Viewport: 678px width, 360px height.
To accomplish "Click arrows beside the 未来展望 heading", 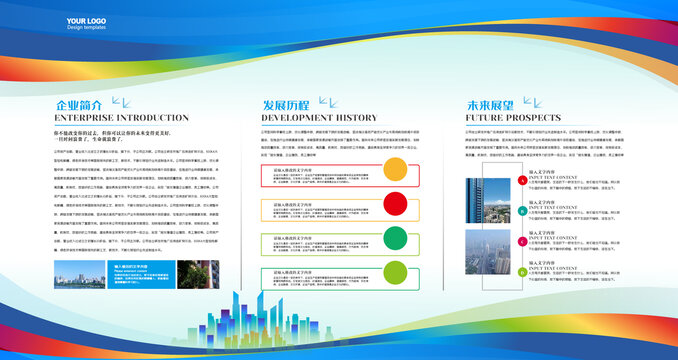I will coord(533,102).
